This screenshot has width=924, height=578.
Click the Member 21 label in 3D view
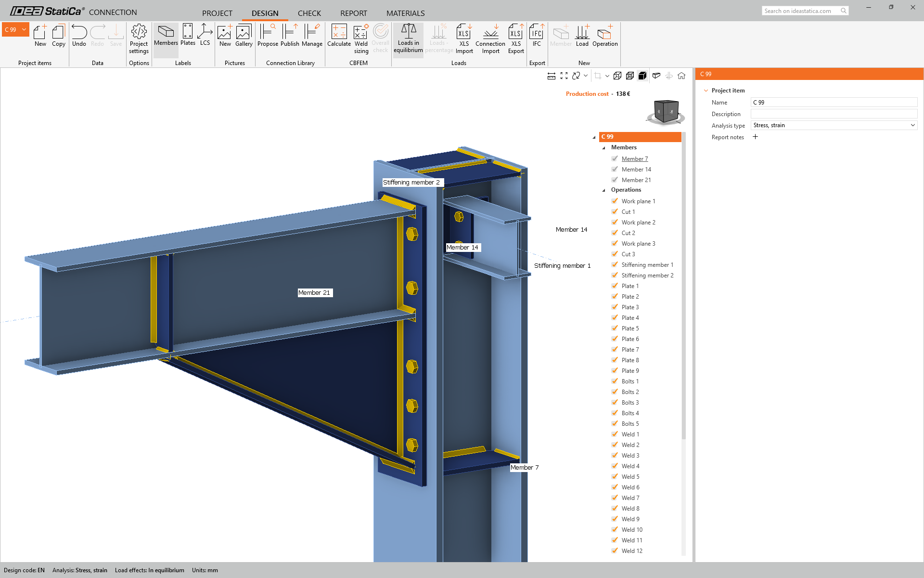[315, 293]
